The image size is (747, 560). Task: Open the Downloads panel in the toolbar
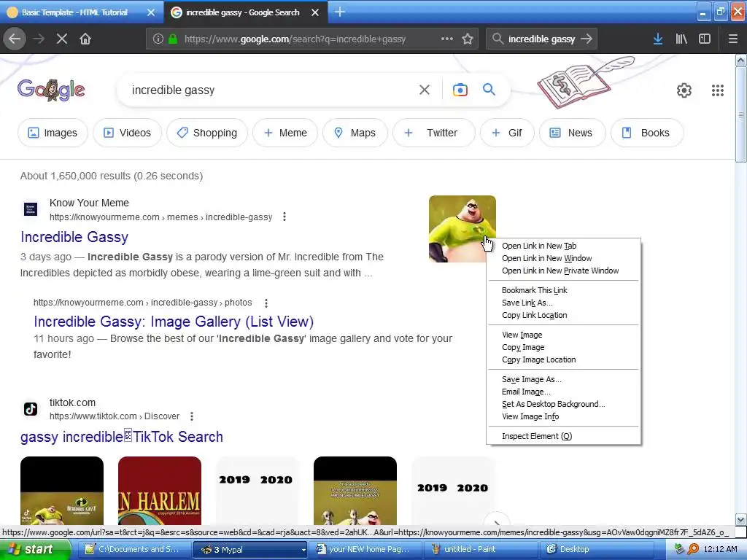tap(658, 39)
